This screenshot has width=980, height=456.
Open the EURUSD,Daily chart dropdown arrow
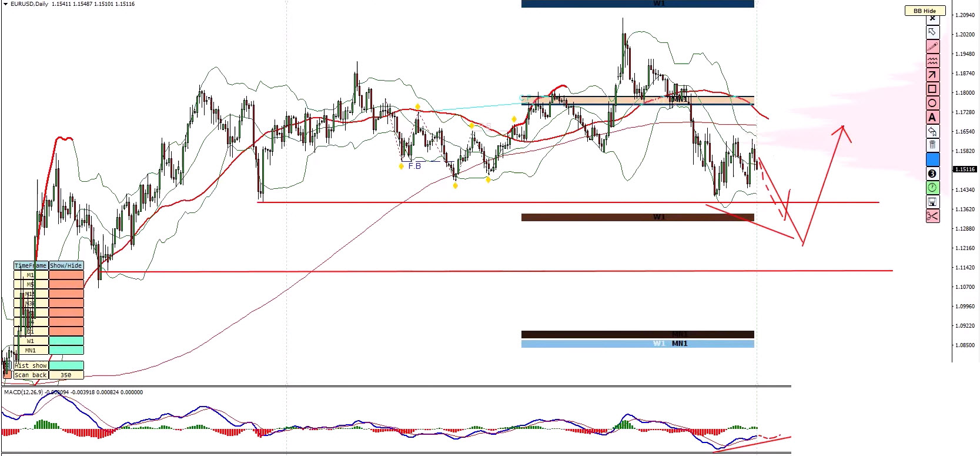6,4
